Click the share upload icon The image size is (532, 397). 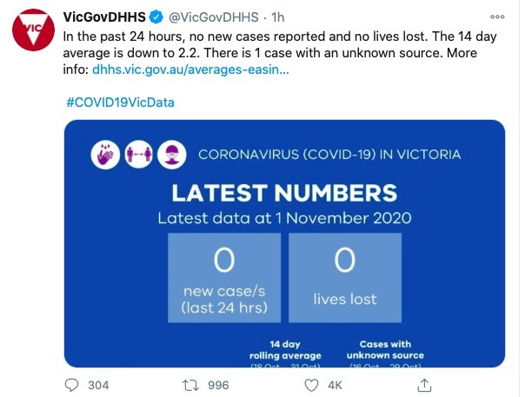[x=424, y=385]
